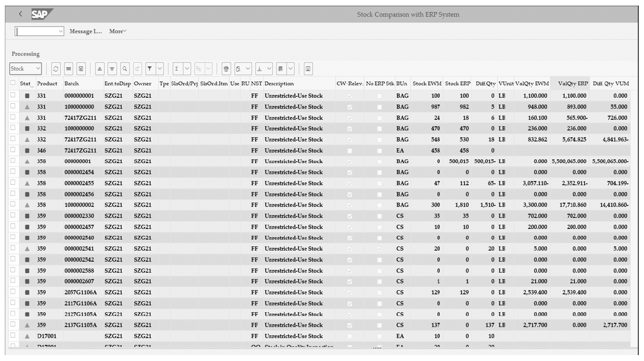
Task: Tick the No ERP Stk checkbox for batch 0000002541
Action: coord(379,249)
